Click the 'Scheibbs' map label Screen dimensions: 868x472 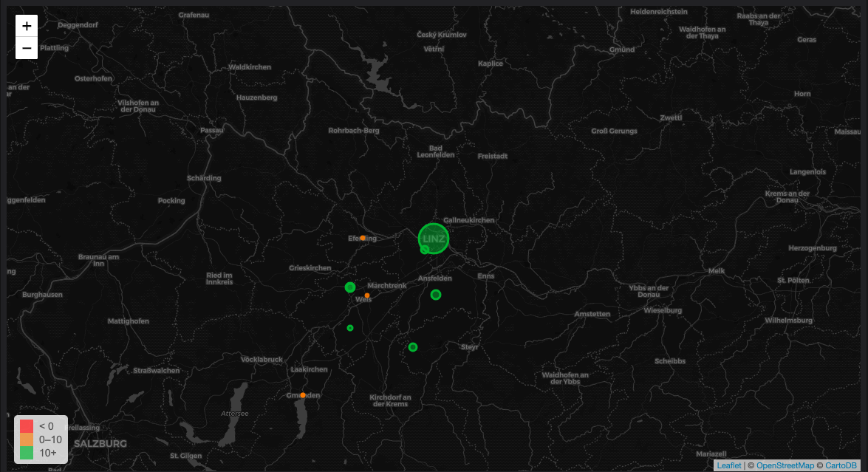click(670, 360)
